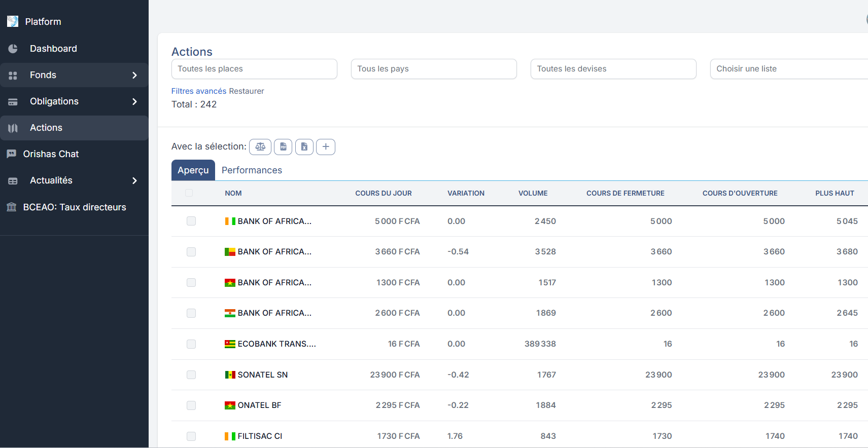Screen dimensions: 868x448
Task: Click the 23 900 FCFA price for SONATEL
Action: [x=395, y=375]
